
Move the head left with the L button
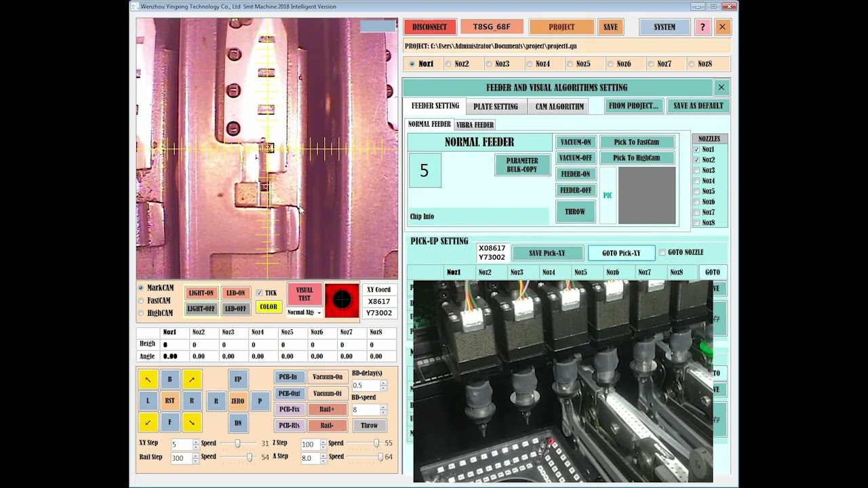[x=149, y=401]
